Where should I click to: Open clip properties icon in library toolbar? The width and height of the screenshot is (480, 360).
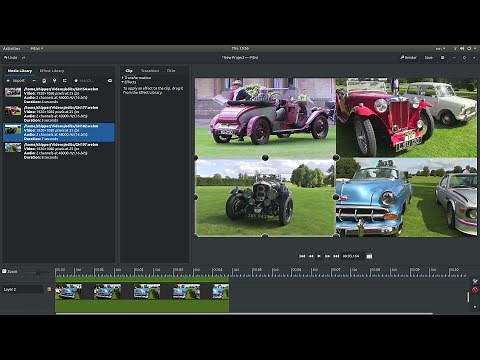44,81
